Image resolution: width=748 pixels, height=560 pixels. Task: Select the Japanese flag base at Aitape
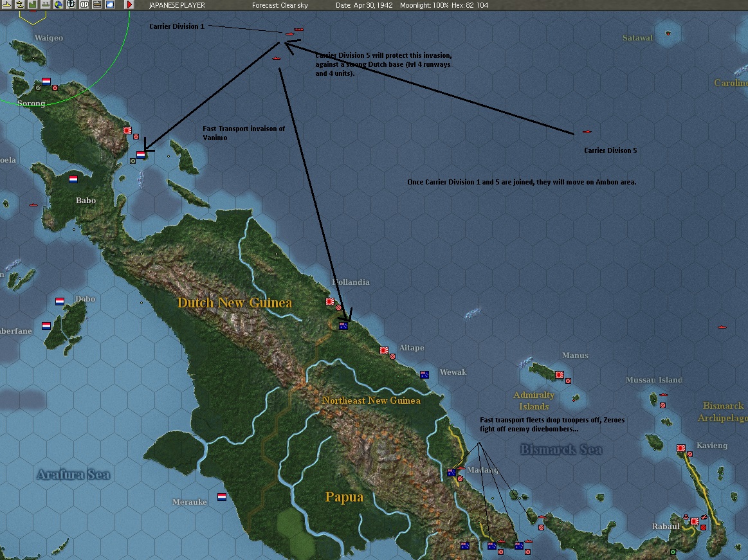click(383, 350)
